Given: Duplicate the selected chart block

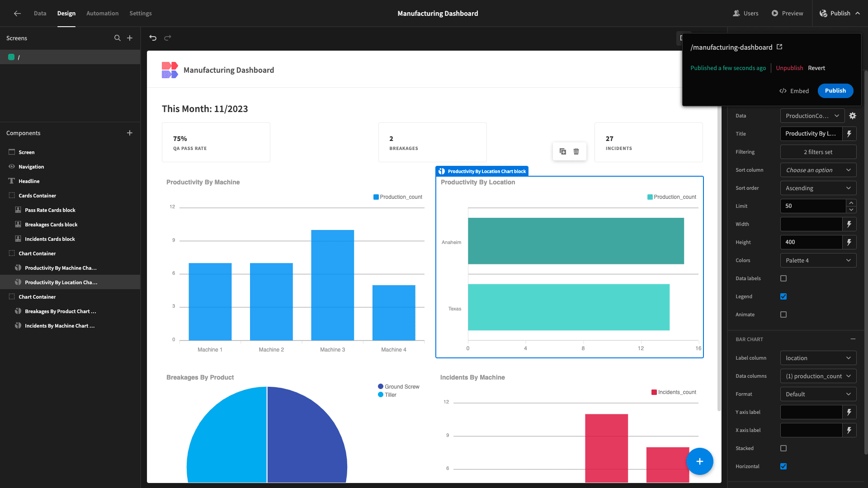Looking at the screenshot, I should point(563,151).
